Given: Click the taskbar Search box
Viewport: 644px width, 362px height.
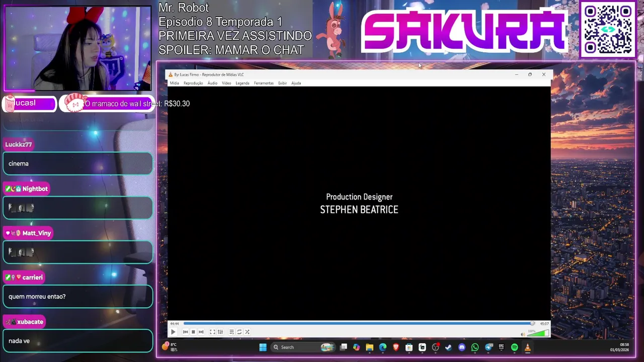Looking at the screenshot, I should 302,347.
